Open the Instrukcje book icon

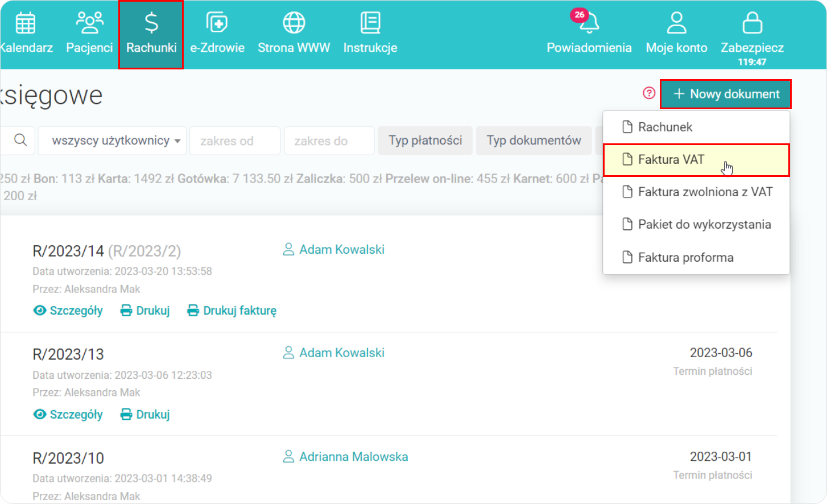click(370, 23)
